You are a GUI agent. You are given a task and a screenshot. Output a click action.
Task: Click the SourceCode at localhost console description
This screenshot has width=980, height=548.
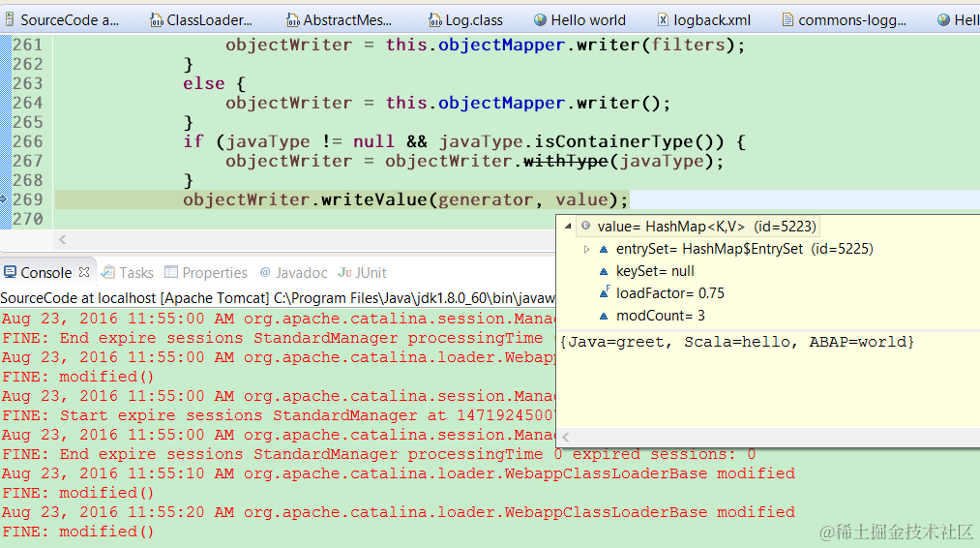278,298
